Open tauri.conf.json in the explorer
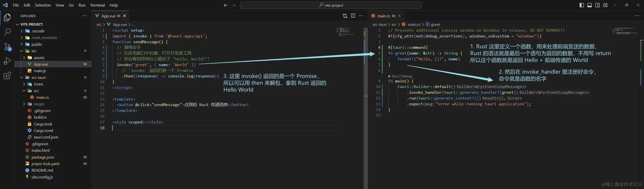Screen dimensions: 644x189 tap(53, 137)
